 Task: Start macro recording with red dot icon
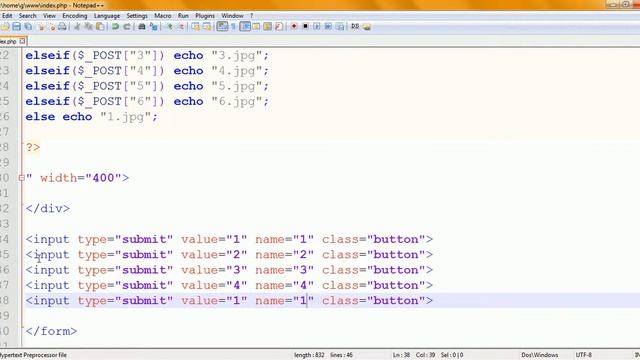(294, 27)
